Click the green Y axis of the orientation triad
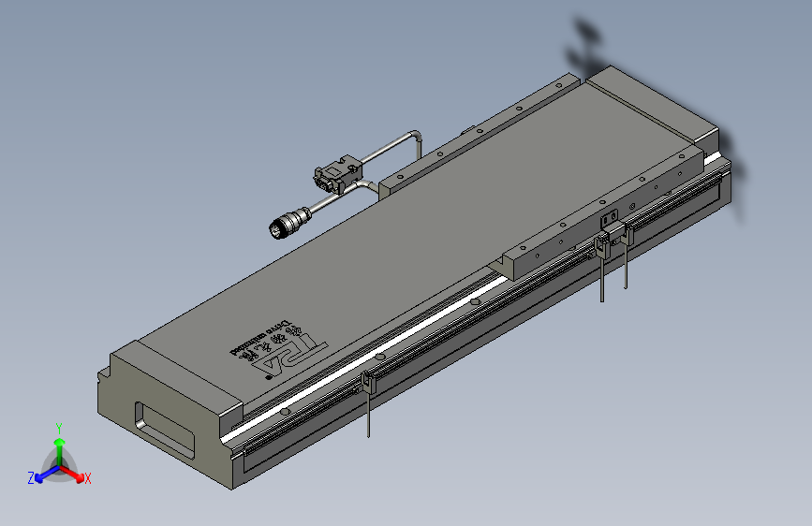The image size is (812, 526). 60,451
